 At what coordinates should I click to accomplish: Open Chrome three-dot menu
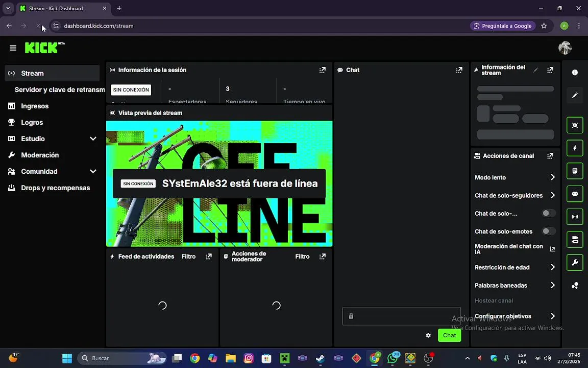(579, 26)
